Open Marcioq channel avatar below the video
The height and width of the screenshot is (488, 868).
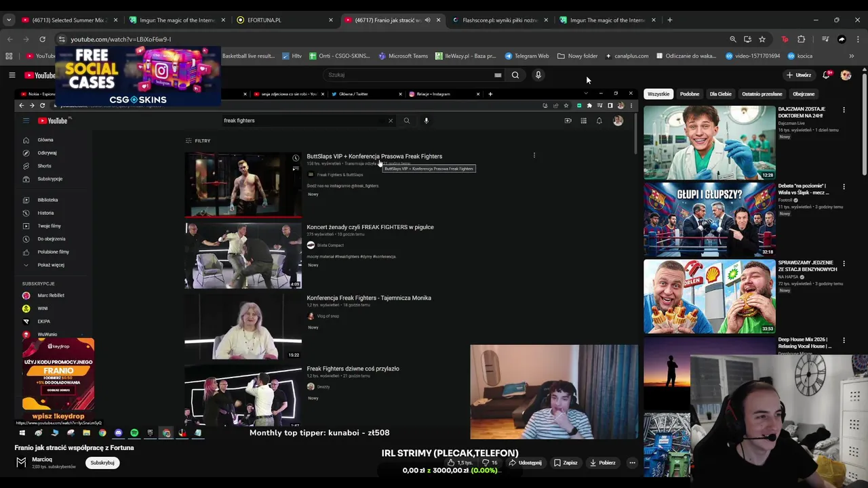[21, 462]
